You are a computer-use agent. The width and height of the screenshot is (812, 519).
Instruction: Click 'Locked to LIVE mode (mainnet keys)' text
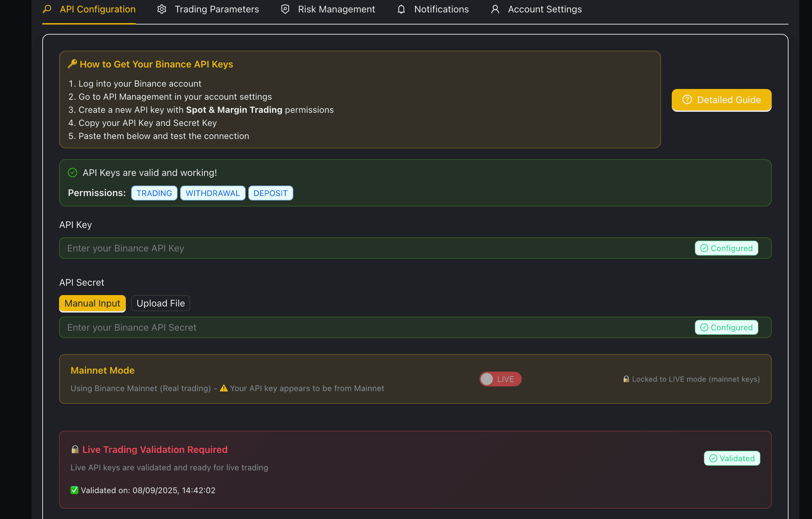696,379
